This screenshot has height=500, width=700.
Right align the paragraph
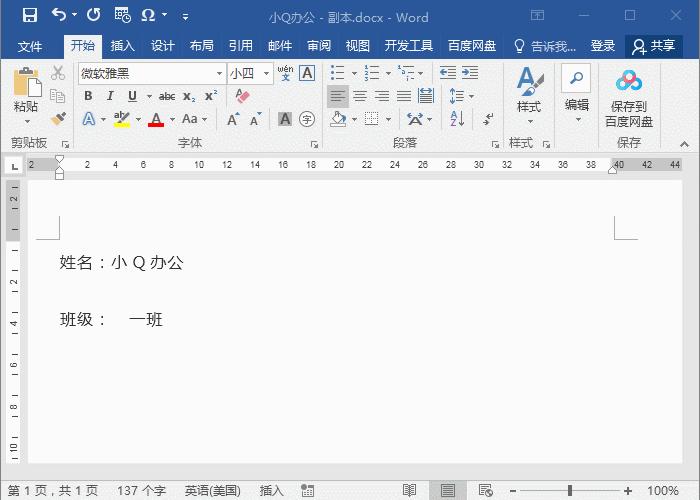(x=382, y=96)
